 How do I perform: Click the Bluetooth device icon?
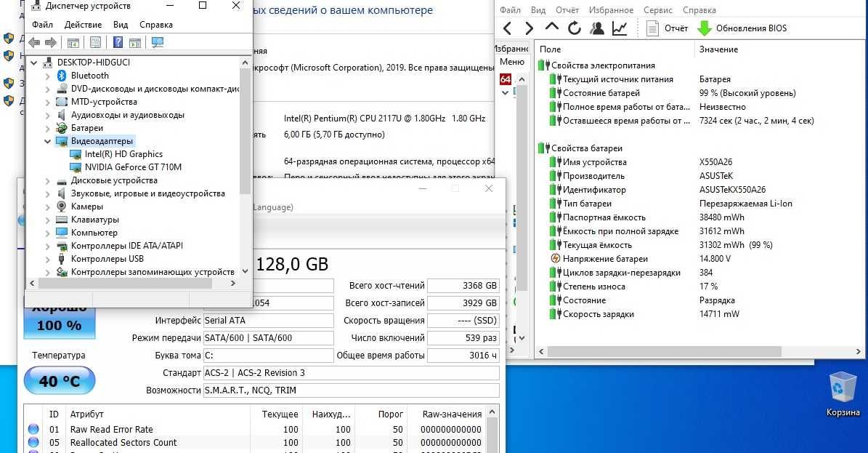click(62, 76)
